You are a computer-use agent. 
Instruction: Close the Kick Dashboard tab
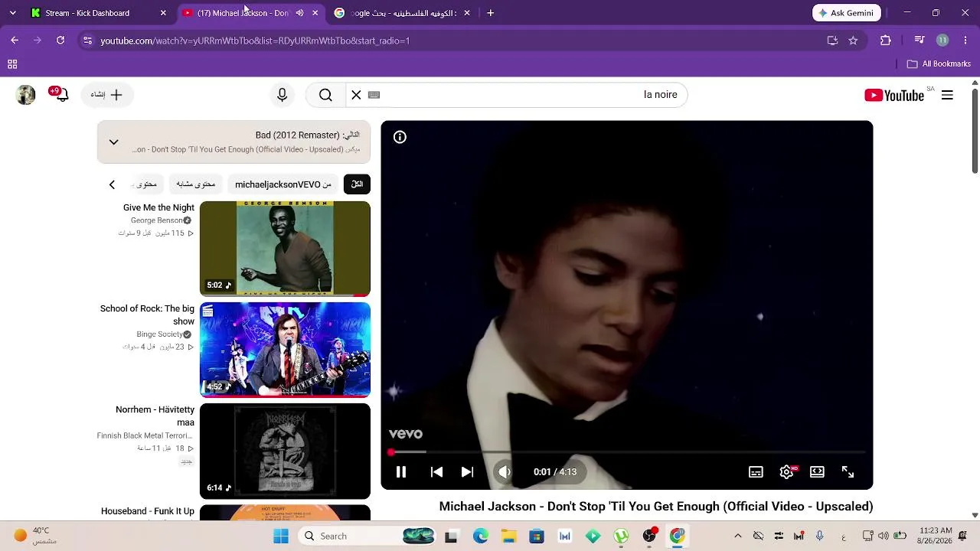pos(163,13)
